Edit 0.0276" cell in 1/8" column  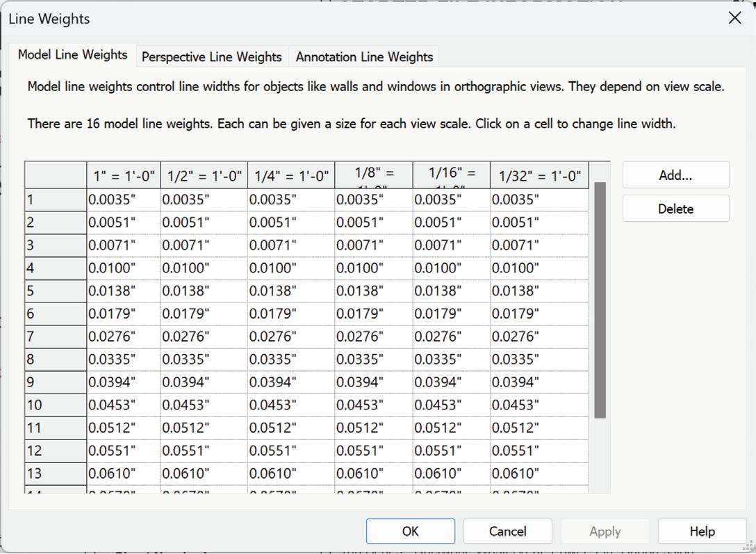coord(374,336)
